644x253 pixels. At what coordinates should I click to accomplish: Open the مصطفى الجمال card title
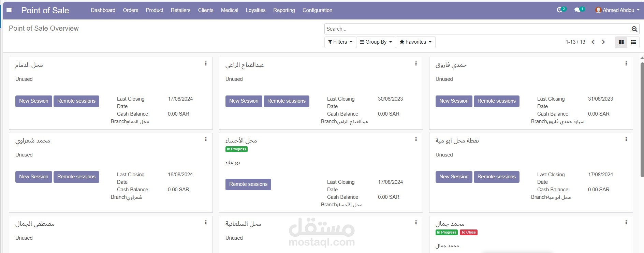(35, 224)
